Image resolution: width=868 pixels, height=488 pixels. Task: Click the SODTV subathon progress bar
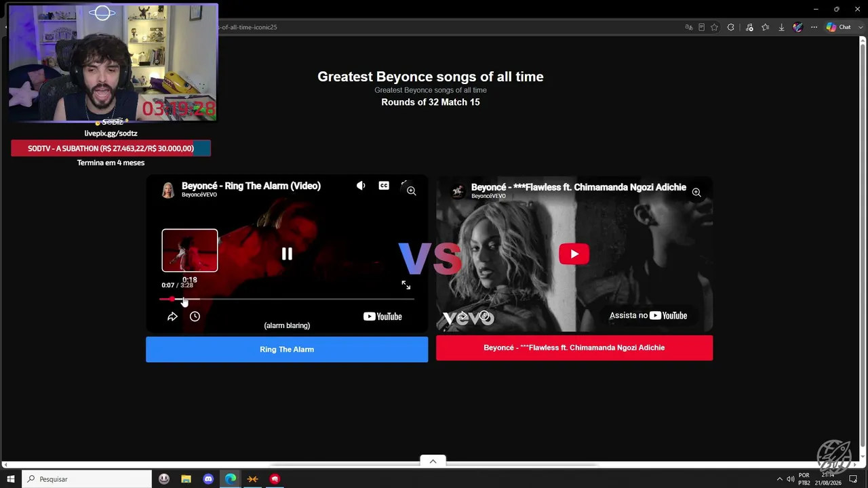(111, 148)
